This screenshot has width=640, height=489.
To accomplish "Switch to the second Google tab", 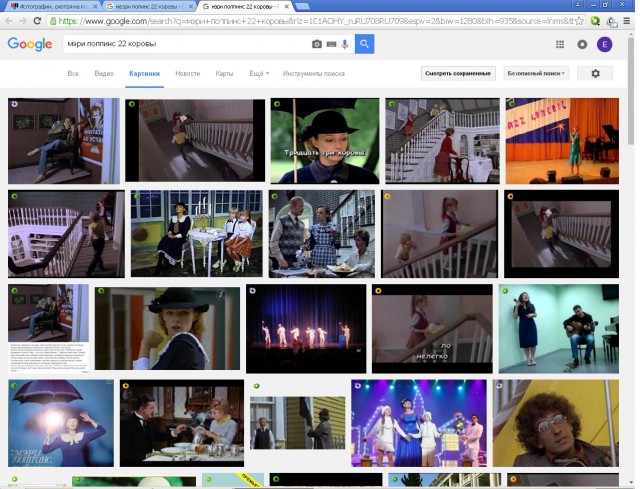I will tap(148, 7).
